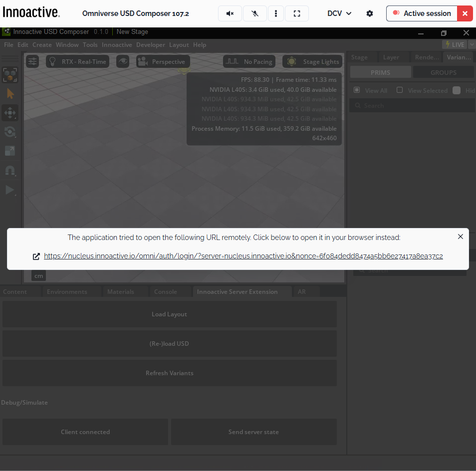The image size is (476, 471).
Task: Open the RTX - Real-Time renderer dropdown
Action: (x=77, y=61)
